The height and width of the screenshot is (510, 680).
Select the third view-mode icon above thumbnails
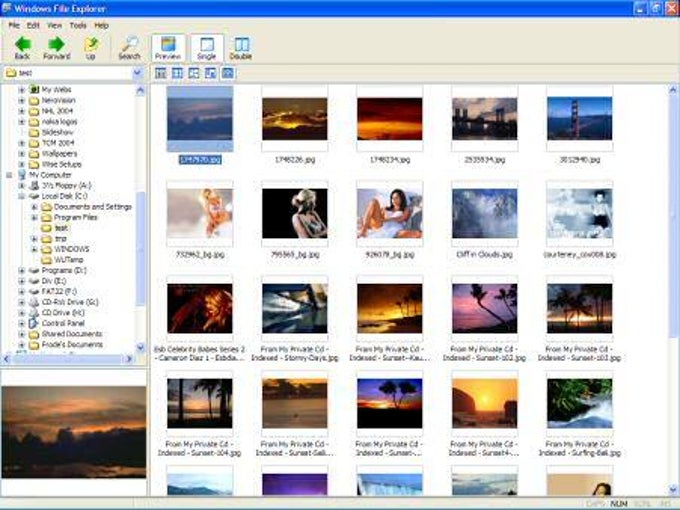point(194,73)
